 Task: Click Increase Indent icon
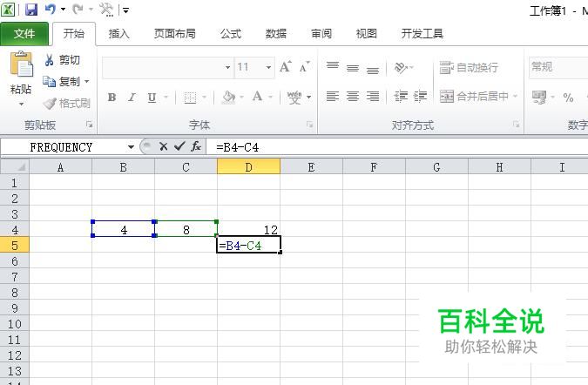pyautogui.click(x=420, y=97)
